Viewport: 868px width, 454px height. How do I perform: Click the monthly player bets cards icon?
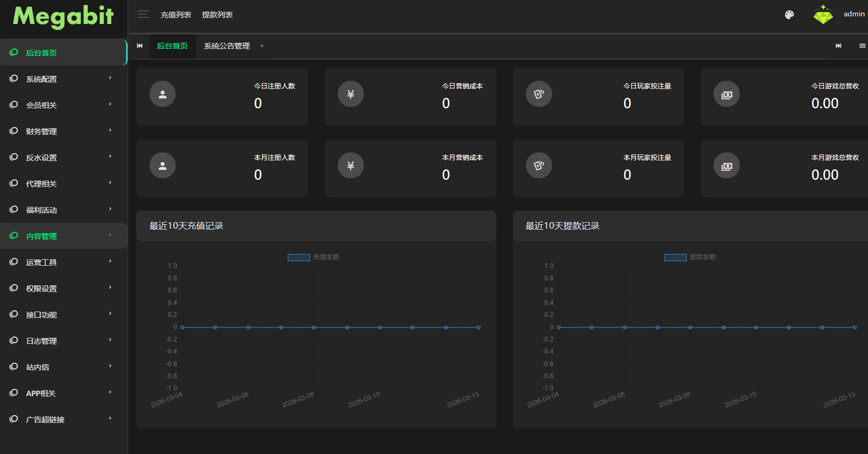[539, 166]
